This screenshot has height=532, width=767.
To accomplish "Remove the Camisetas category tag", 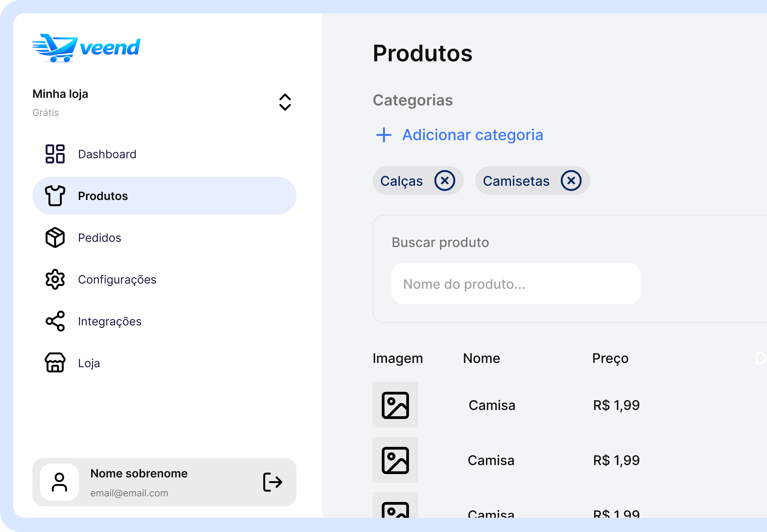I will [571, 181].
